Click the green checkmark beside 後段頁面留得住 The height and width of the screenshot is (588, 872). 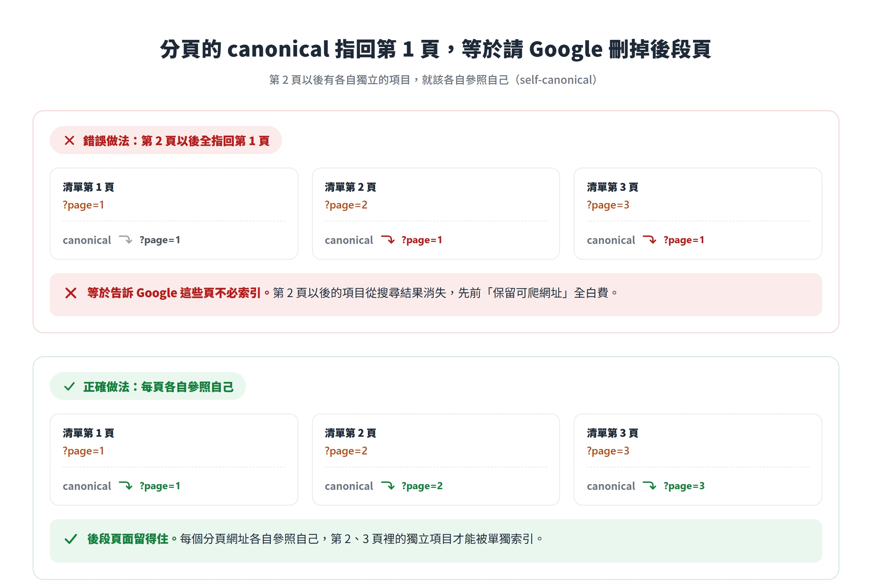(x=71, y=539)
